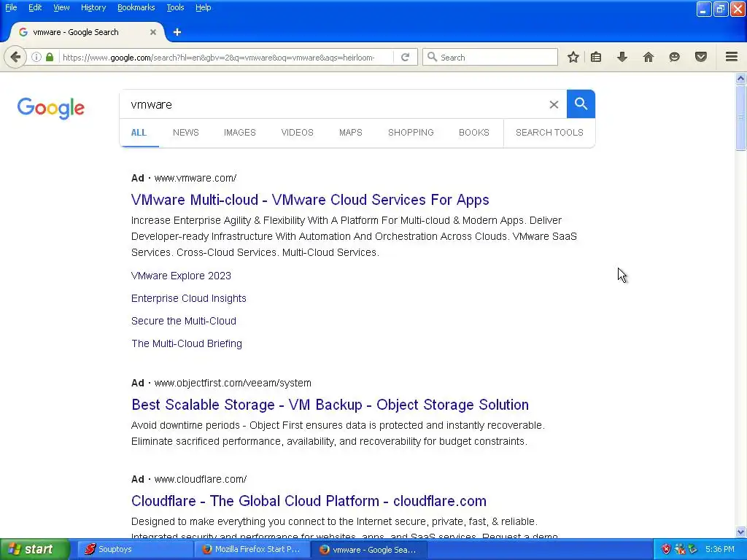Screen dimensions: 747x560
Task: Switch to the BOOKS tab
Action: [x=474, y=133]
